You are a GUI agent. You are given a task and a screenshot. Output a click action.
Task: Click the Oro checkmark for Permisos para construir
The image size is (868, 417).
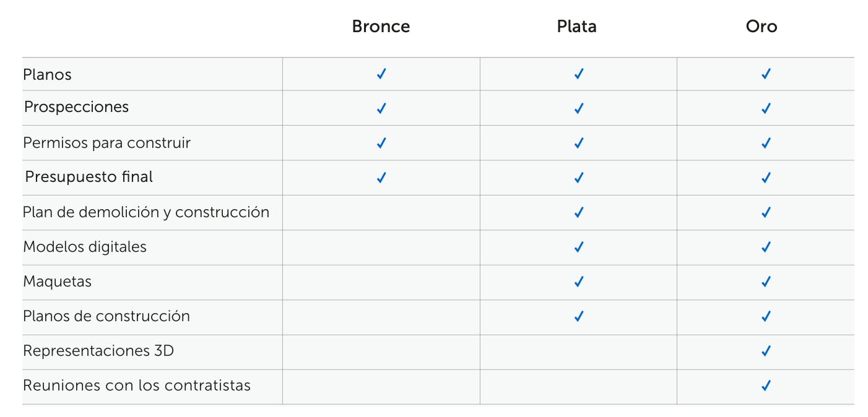(x=766, y=143)
